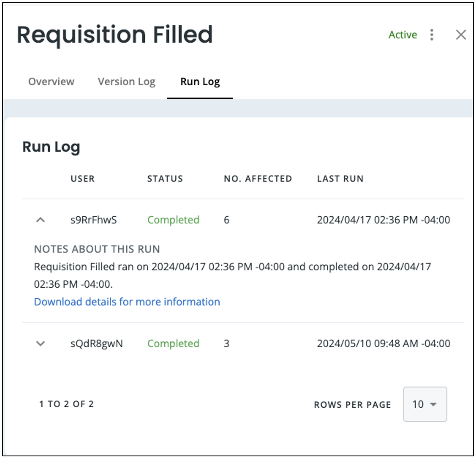Click the NOTES ABOUT THIS RUN label
The width and height of the screenshot is (476, 460).
tap(97, 249)
